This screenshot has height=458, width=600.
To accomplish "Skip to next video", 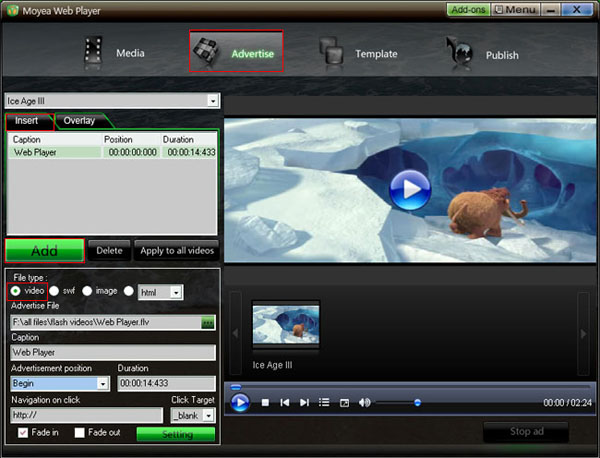I will [x=305, y=403].
